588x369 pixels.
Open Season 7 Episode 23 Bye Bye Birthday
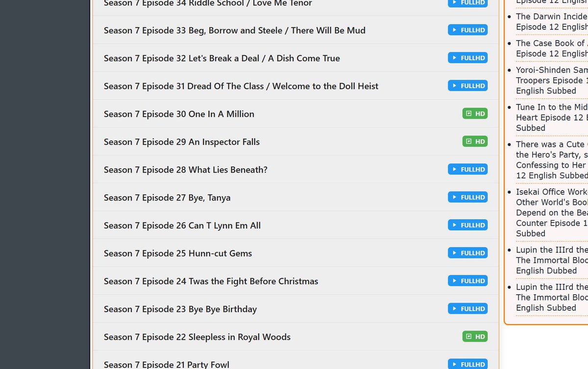180,310
